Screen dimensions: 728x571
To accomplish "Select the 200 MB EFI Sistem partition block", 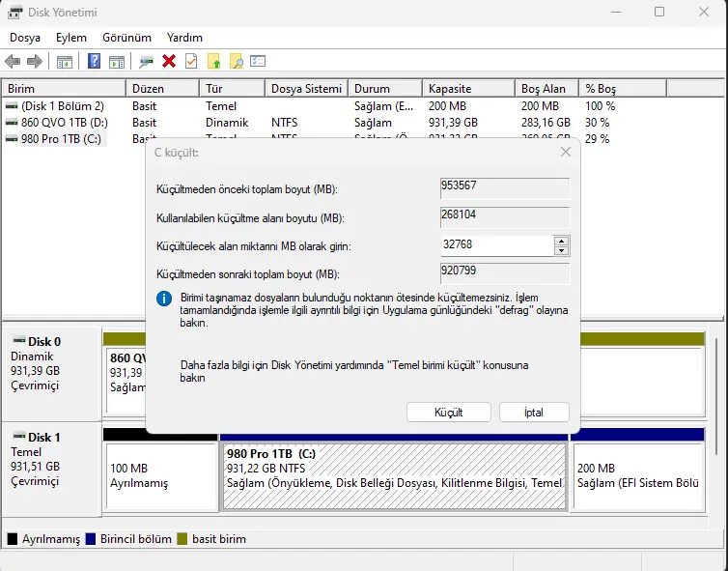I will [639, 476].
